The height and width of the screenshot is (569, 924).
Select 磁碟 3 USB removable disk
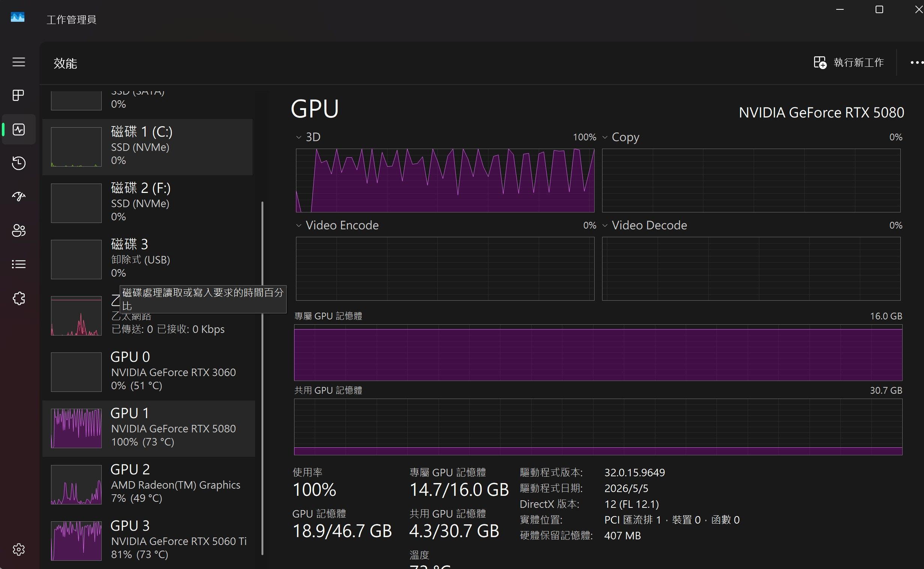[147, 259]
